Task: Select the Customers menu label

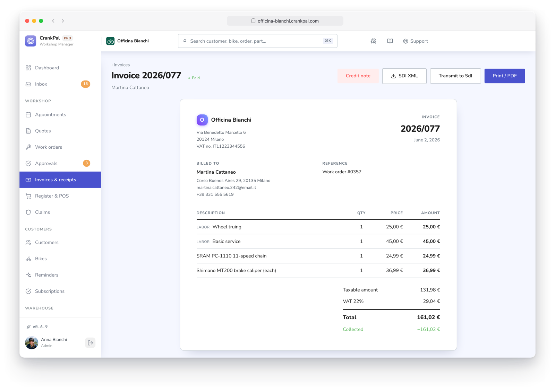Action: pyautogui.click(x=47, y=243)
